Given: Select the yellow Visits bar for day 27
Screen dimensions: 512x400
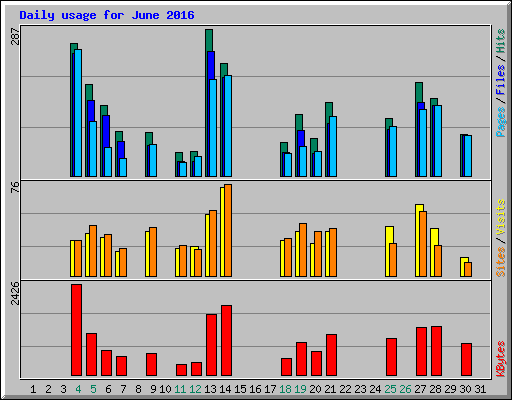Looking at the screenshot, I should (x=418, y=241).
